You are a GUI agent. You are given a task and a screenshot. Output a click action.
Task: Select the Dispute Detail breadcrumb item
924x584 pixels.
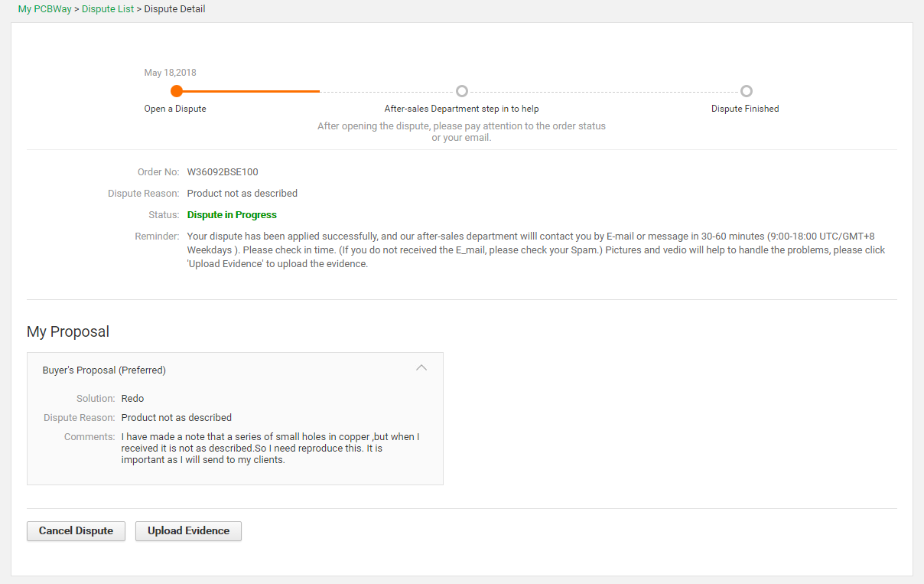tap(174, 8)
